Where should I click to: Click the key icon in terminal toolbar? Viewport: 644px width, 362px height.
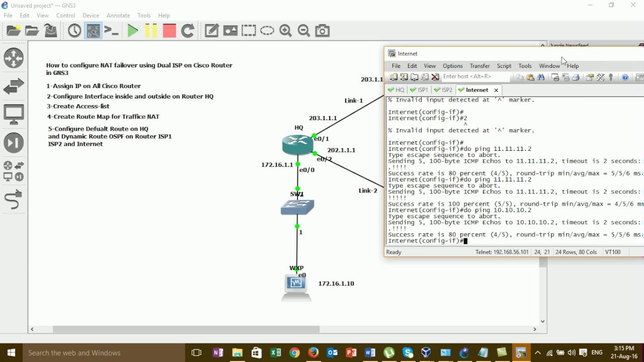[x=611, y=77]
